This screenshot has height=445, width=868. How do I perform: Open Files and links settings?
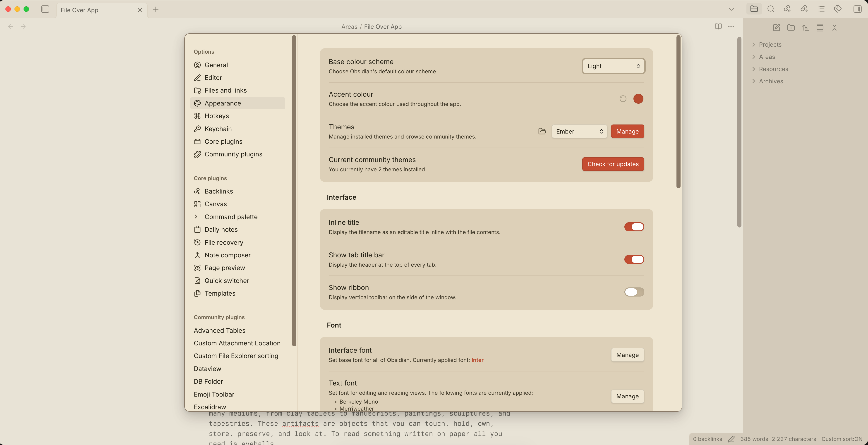[x=237, y=90]
